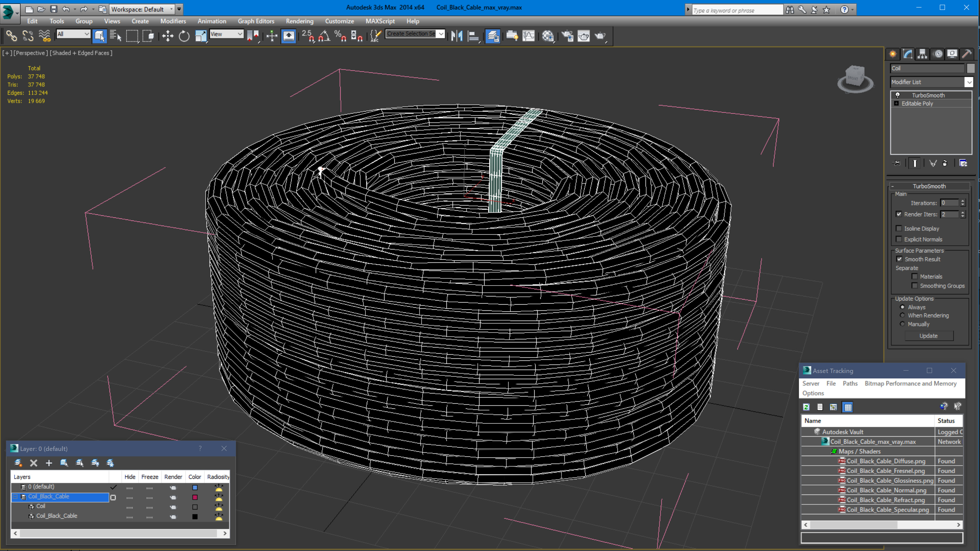This screenshot has height=551, width=980.
Task: Click the Mirror tool icon
Action: (457, 36)
